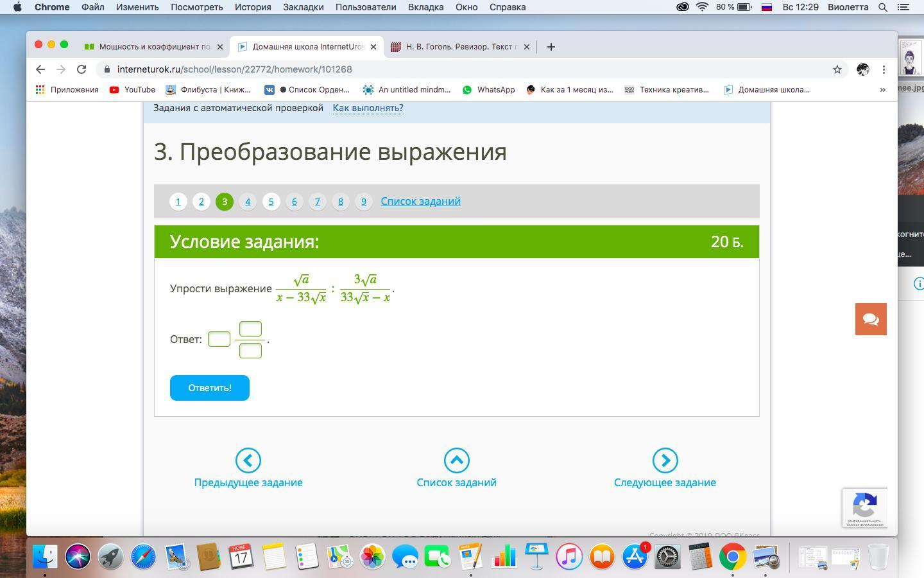924x578 pixels.
Task: Click the address bar URL
Action: click(234, 69)
